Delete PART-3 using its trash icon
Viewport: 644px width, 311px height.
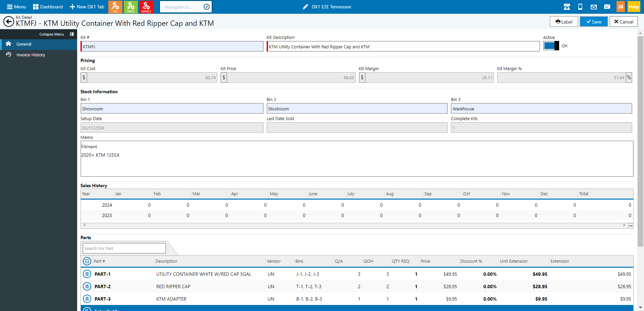87,299
